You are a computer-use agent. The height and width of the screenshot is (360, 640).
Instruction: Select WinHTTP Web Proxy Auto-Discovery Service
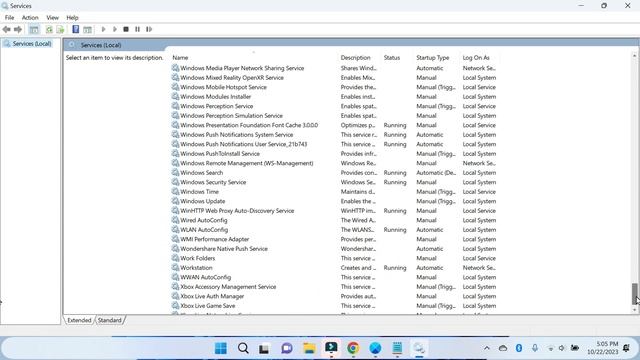pos(237,211)
